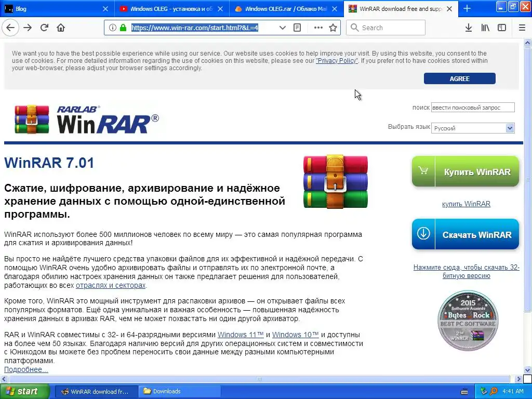Screen dimensions: 532x399
Task: Open the browser home page
Action: pyautogui.click(x=61, y=28)
